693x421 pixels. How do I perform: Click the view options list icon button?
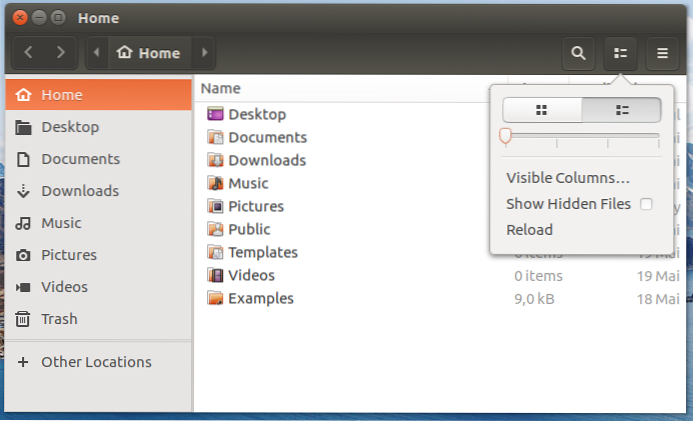tap(620, 53)
